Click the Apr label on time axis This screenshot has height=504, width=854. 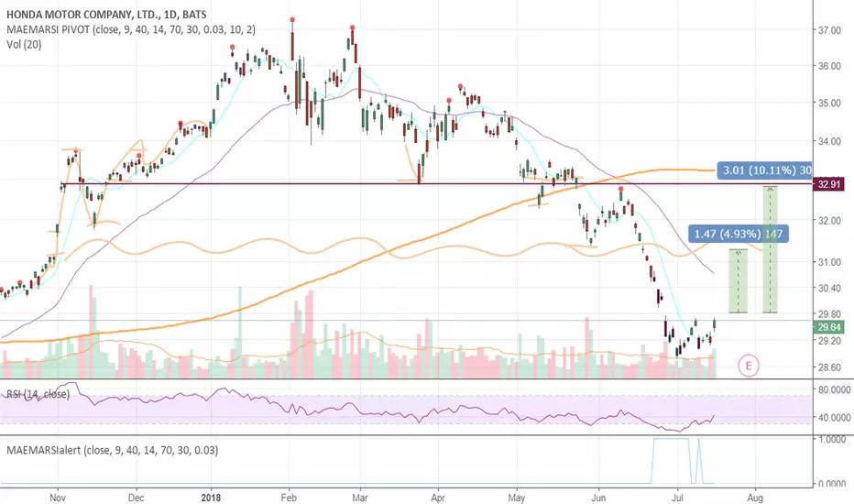click(438, 498)
